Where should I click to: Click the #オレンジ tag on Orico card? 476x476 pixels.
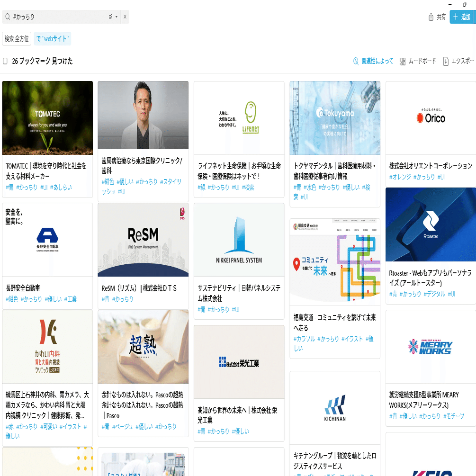[x=400, y=177]
